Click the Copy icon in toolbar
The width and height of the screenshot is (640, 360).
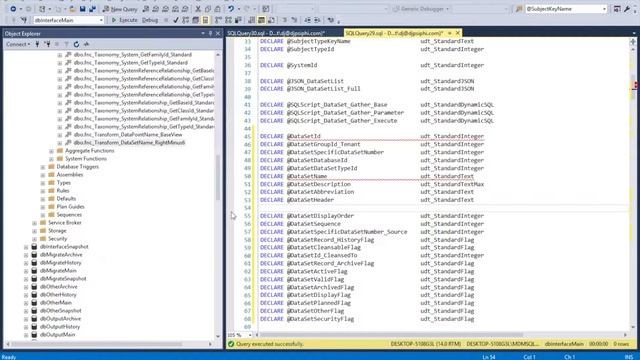[x=208, y=9]
